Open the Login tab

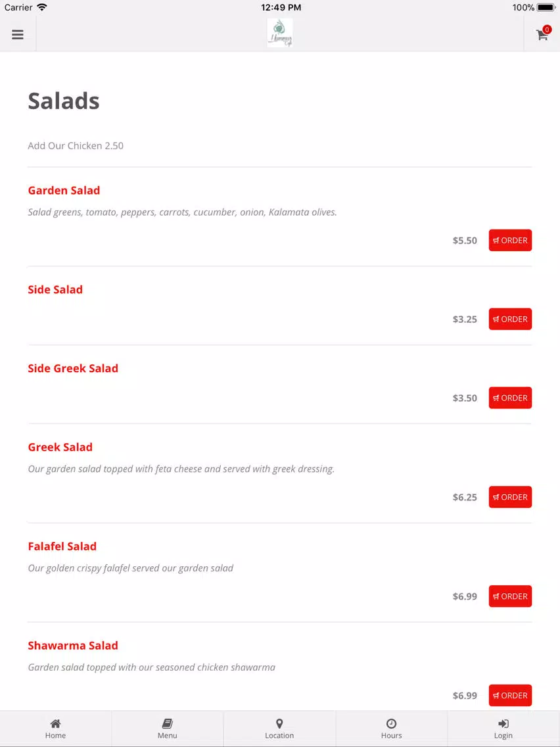503,729
